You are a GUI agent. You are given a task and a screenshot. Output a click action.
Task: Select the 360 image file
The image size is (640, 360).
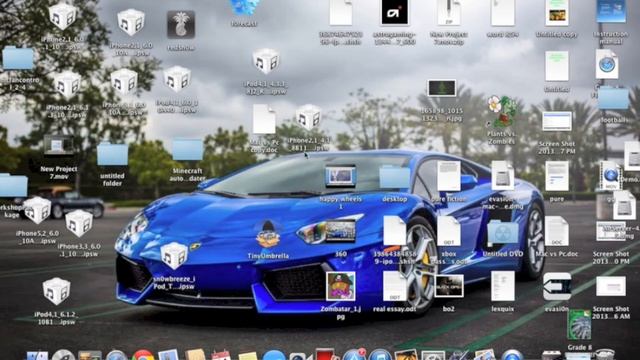coord(340,231)
